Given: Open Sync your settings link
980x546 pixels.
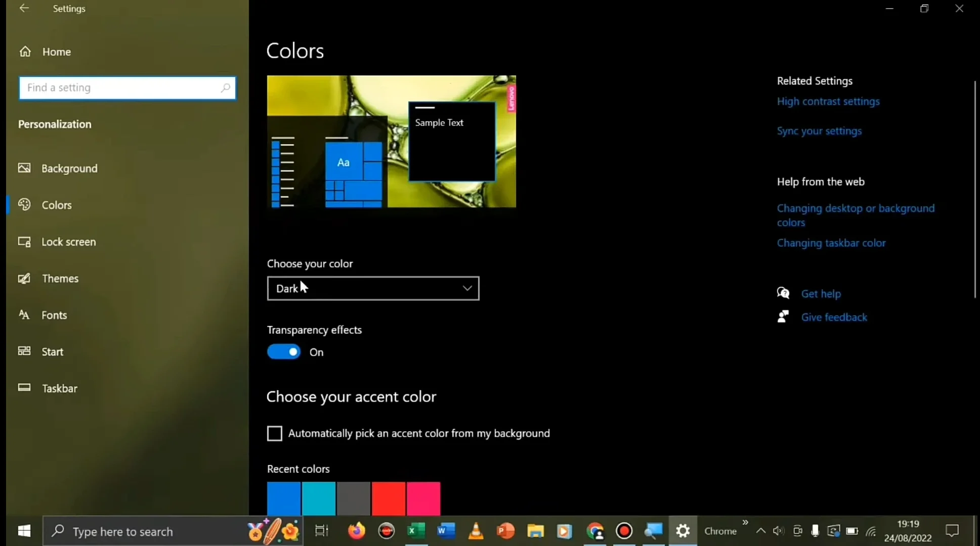Looking at the screenshot, I should (x=819, y=130).
